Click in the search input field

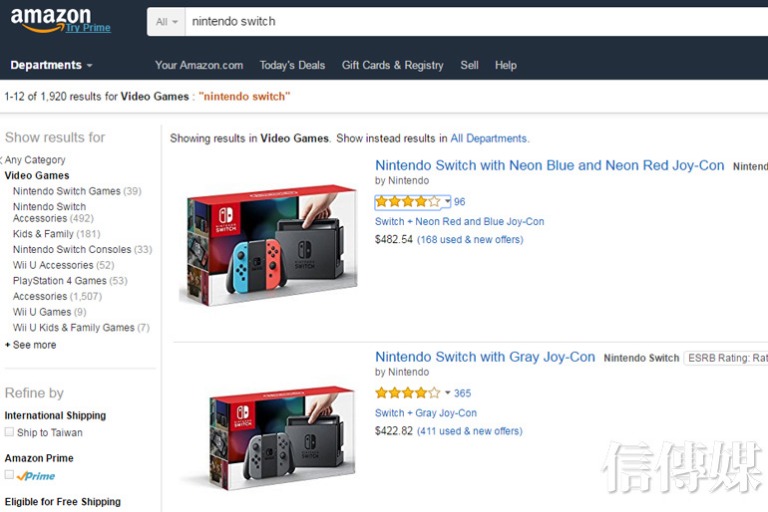click(450, 21)
